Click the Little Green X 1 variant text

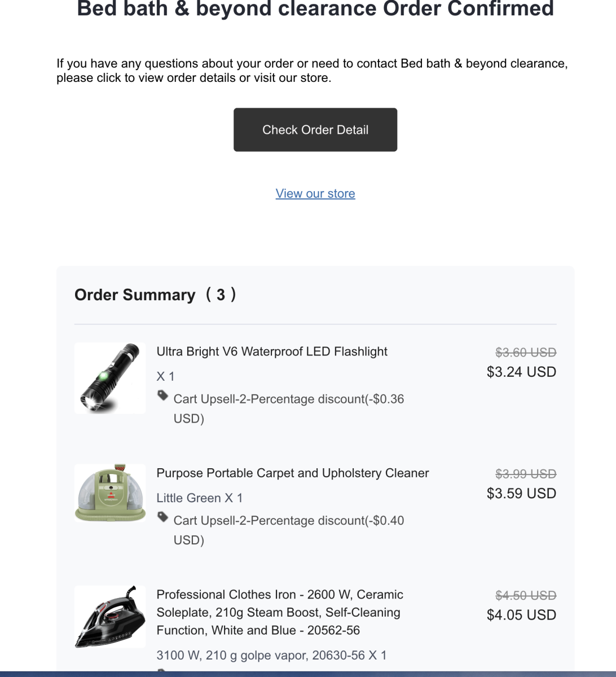pyautogui.click(x=200, y=498)
